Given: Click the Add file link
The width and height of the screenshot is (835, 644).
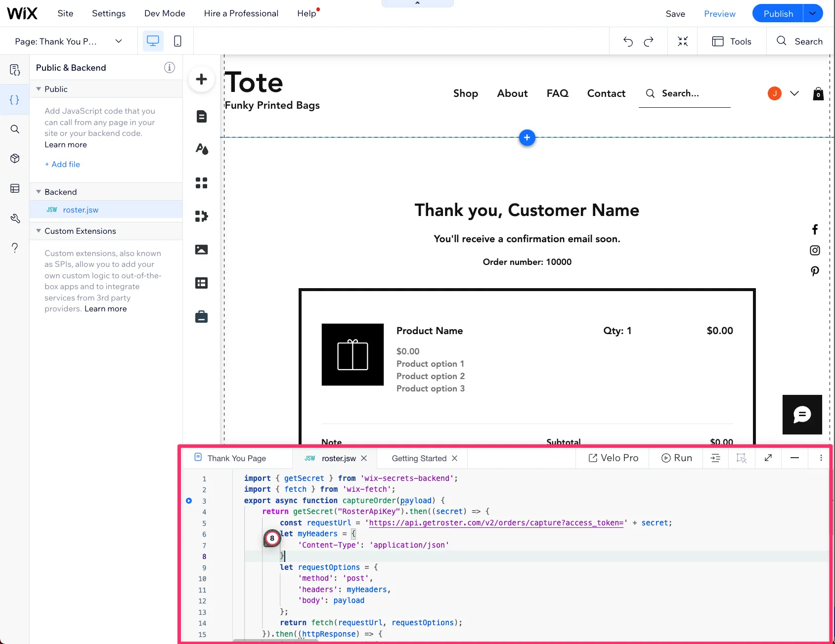Looking at the screenshot, I should [x=62, y=164].
